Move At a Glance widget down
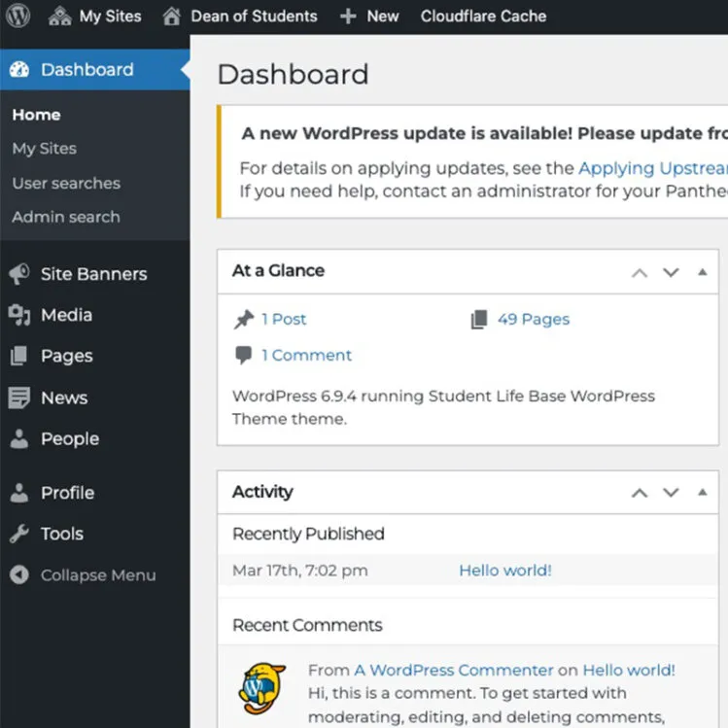The image size is (728, 728). [671, 272]
